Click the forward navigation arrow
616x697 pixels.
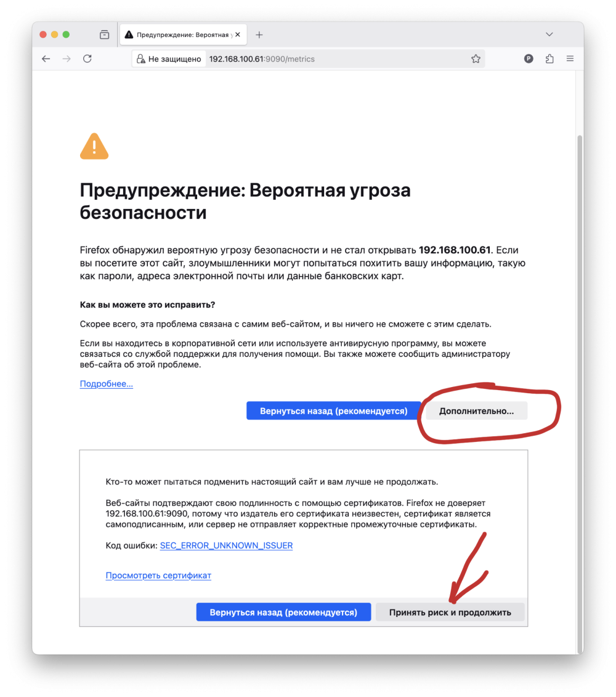(x=67, y=59)
